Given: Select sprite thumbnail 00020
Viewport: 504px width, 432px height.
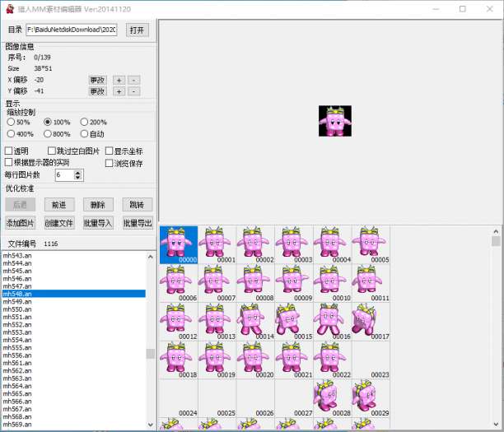Looking at the screenshot, I should (255, 360).
